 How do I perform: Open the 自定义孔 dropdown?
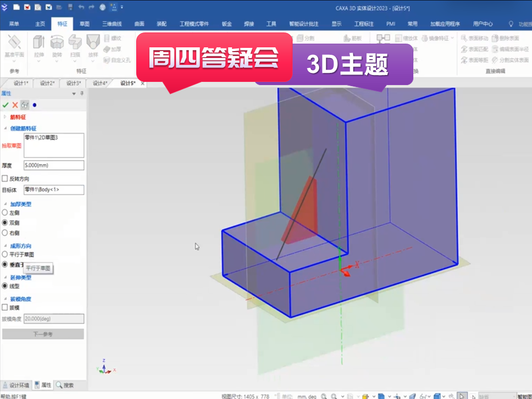(x=120, y=60)
